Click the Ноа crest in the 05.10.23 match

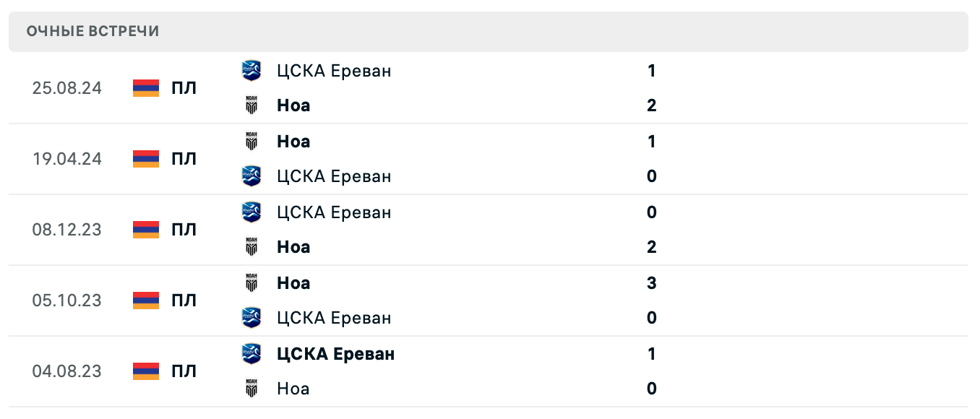252,283
